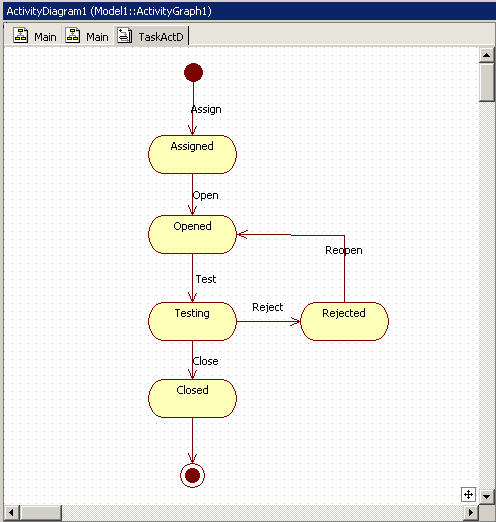Select the Opened activity state

(192, 234)
